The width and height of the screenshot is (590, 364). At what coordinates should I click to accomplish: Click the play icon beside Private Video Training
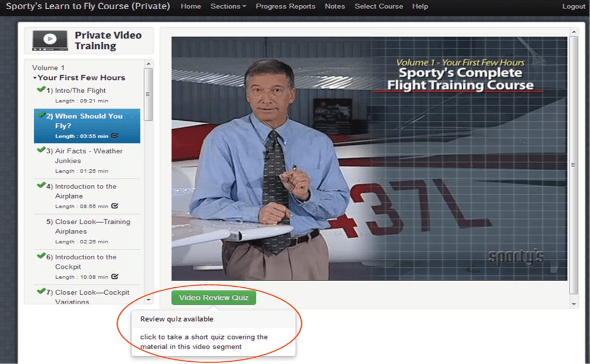(x=49, y=39)
